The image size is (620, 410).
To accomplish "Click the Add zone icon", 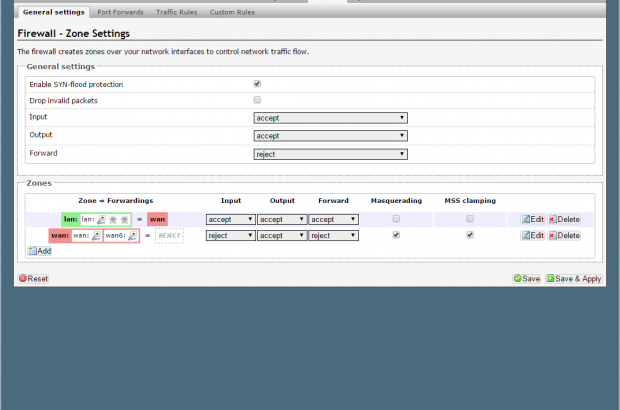I will tap(32, 251).
